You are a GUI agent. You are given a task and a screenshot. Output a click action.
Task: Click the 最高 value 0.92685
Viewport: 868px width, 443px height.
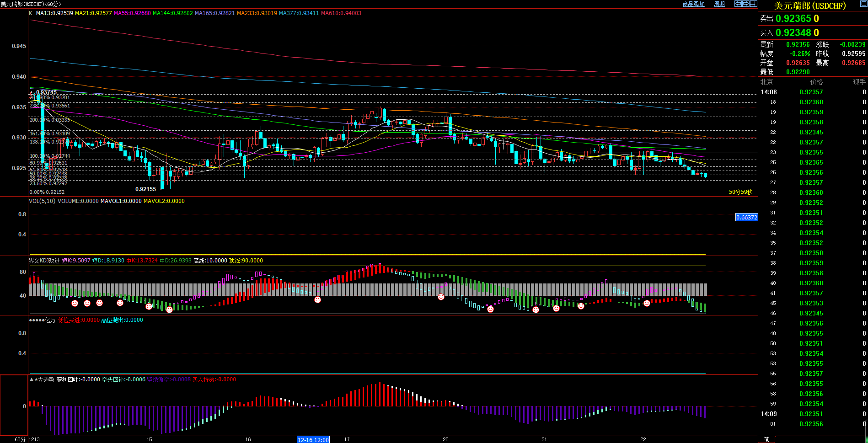[853, 63]
